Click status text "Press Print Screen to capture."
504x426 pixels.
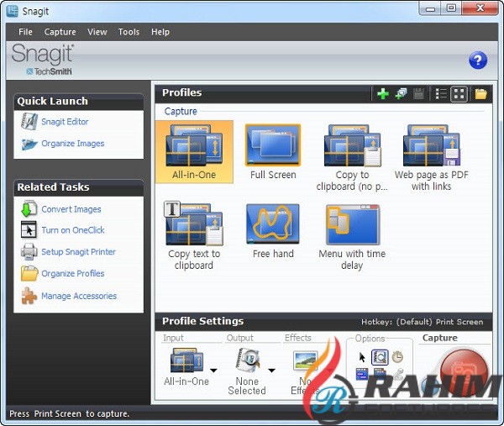tap(69, 413)
